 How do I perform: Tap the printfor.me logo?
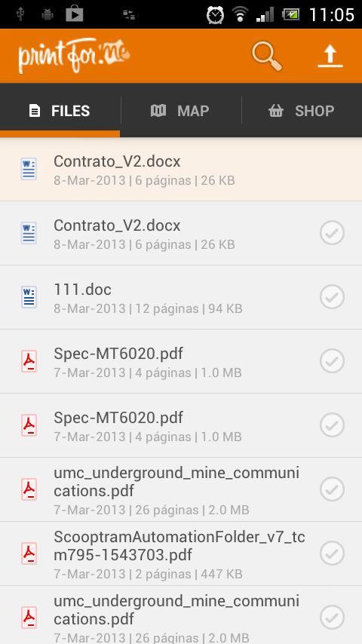point(74,57)
